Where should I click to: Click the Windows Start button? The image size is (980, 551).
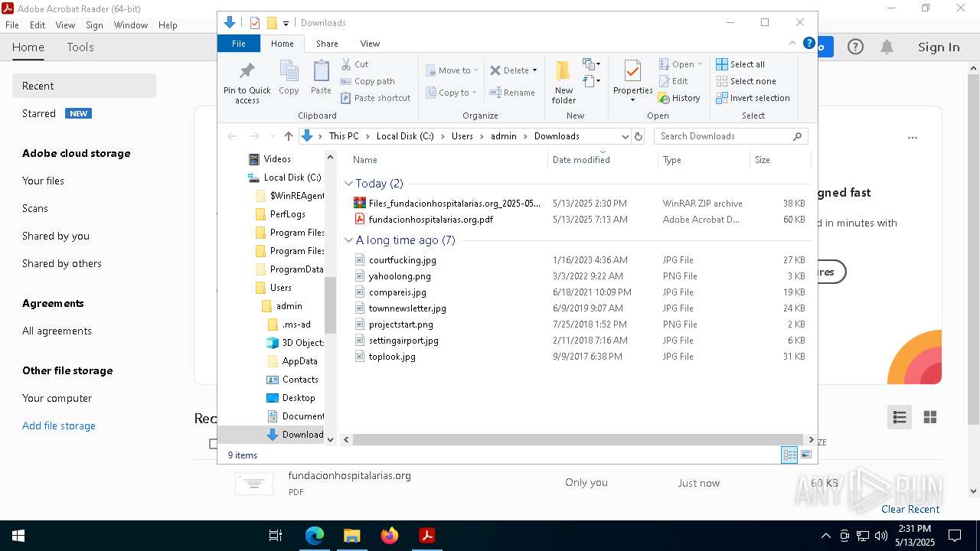pos(18,536)
